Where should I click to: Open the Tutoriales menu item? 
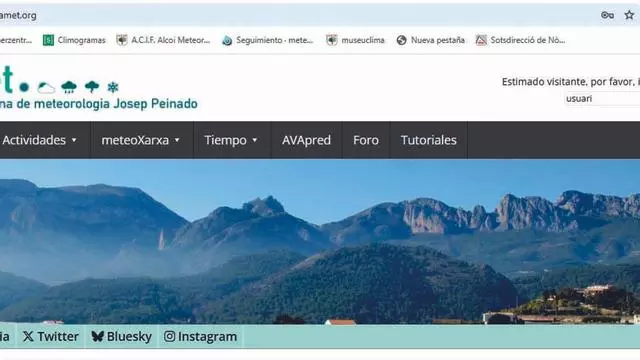click(429, 140)
